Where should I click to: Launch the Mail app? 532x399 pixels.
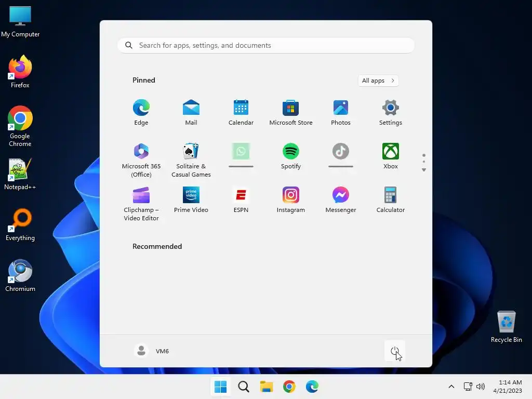tap(191, 113)
